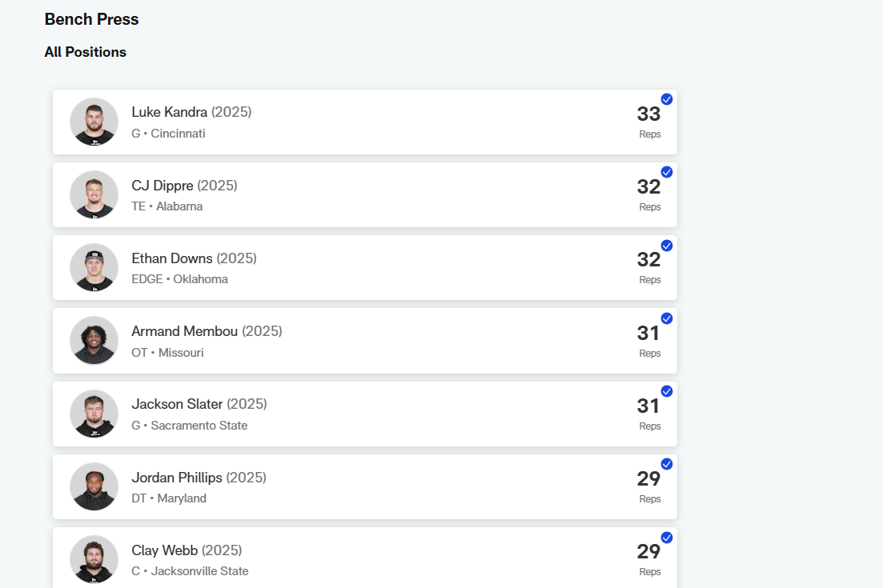Click Ethan Downs' profile photo
Screen dimensions: 883x588
point(94,267)
